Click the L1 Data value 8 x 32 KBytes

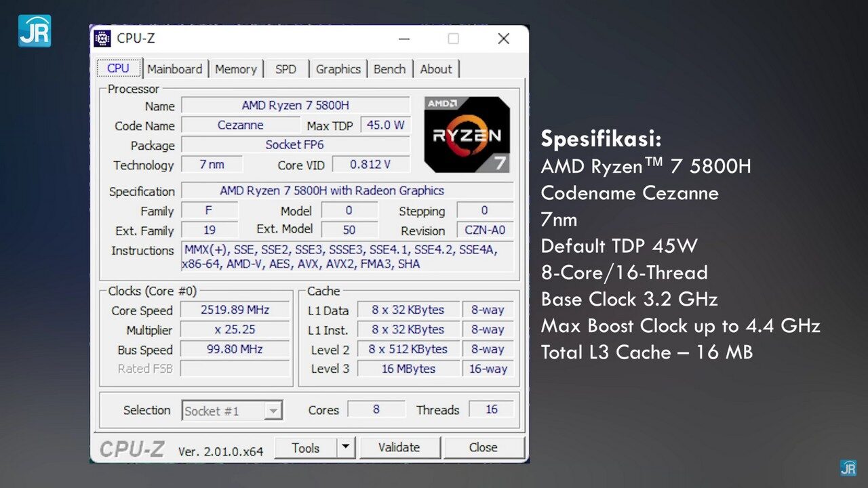(x=408, y=310)
